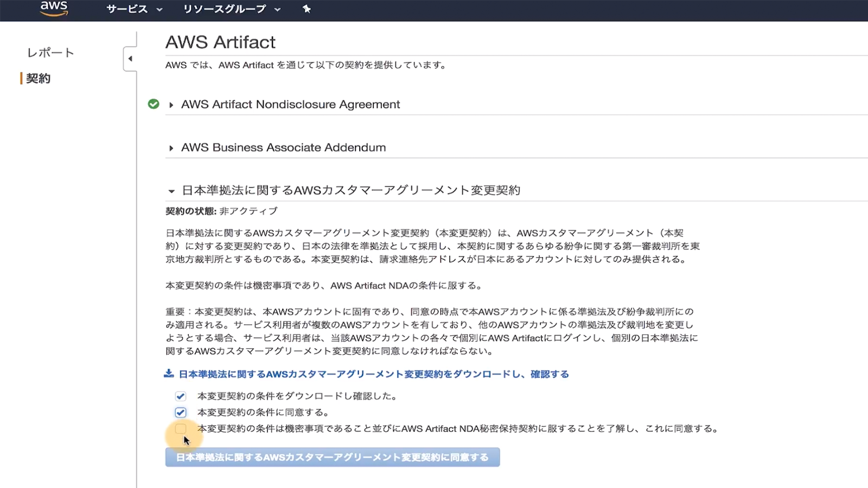This screenshot has height=488, width=868.
Task: Click the green check icon beside Nondisclosure Agreement
Action: (154, 104)
